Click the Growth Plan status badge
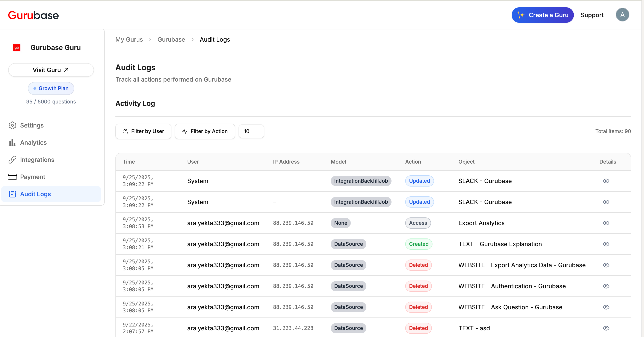The height and width of the screenshot is (337, 644). pyautogui.click(x=51, y=88)
